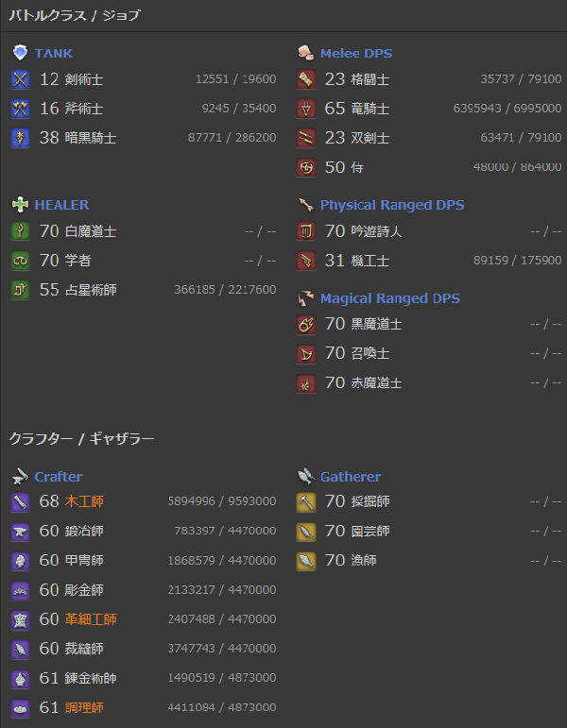This screenshot has height=728, width=567.
Task: Click the 双剣士 daggers job icon
Action: click(306, 138)
